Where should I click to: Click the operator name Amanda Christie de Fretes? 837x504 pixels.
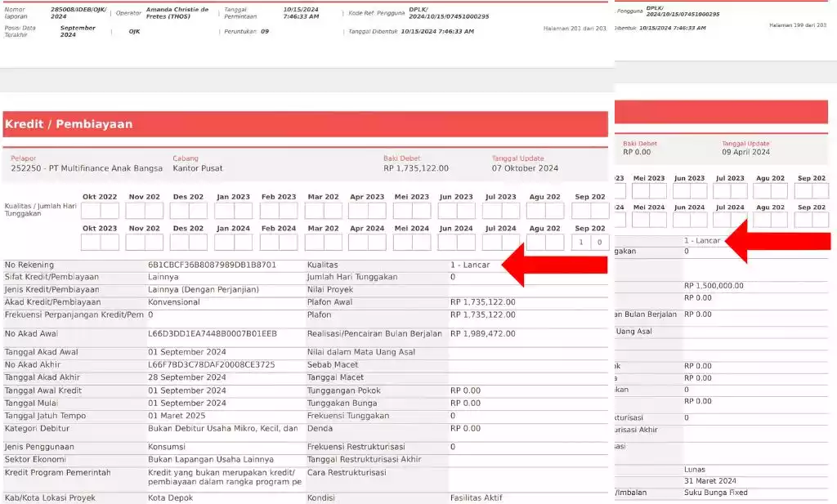(177, 13)
